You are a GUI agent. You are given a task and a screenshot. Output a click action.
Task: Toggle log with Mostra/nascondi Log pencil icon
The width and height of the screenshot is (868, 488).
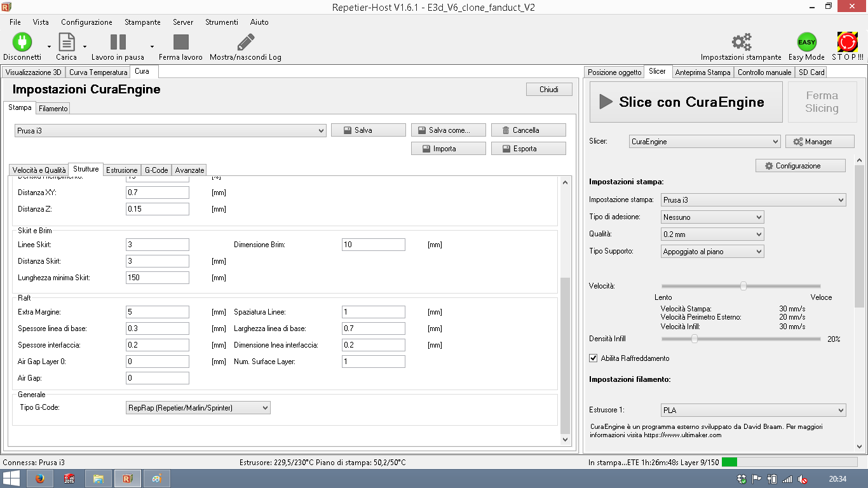tap(245, 42)
